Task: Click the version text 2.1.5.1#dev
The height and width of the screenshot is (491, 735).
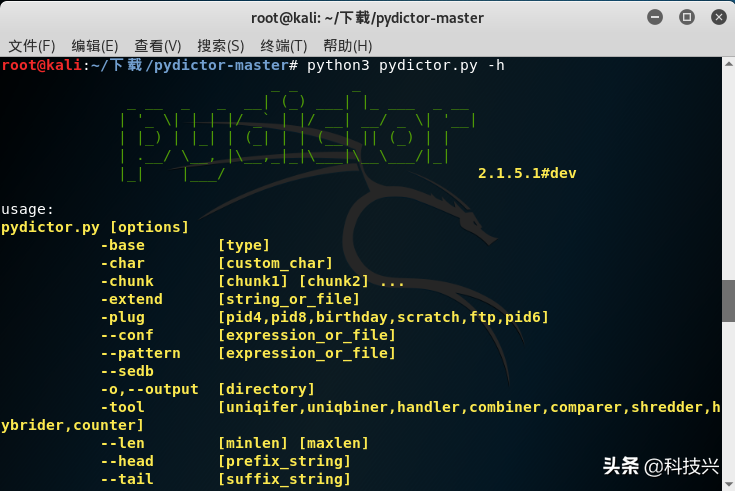Action: [527, 173]
